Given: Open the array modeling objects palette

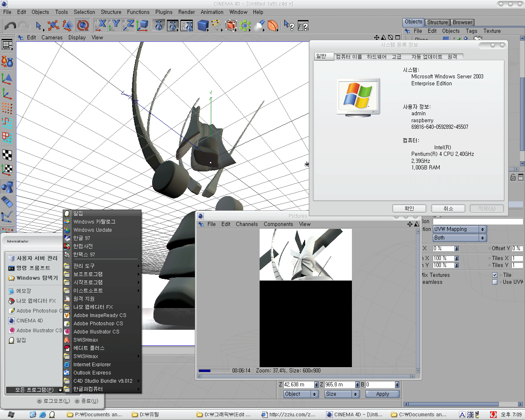Looking at the screenshot, I should coord(245,26).
